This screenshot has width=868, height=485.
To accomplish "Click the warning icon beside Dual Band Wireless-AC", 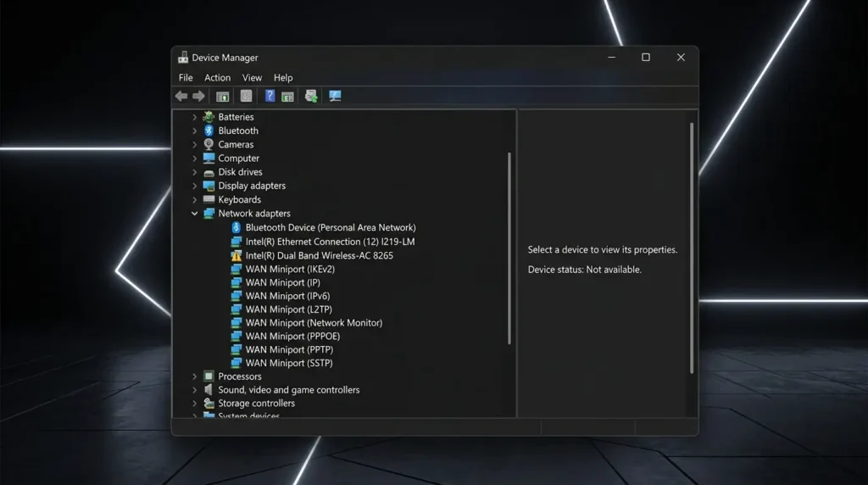I will 236,255.
